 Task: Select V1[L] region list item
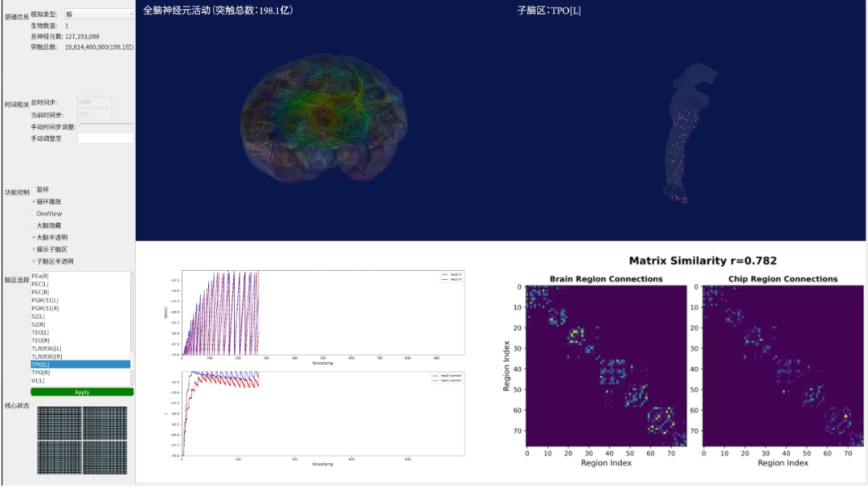click(x=40, y=380)
